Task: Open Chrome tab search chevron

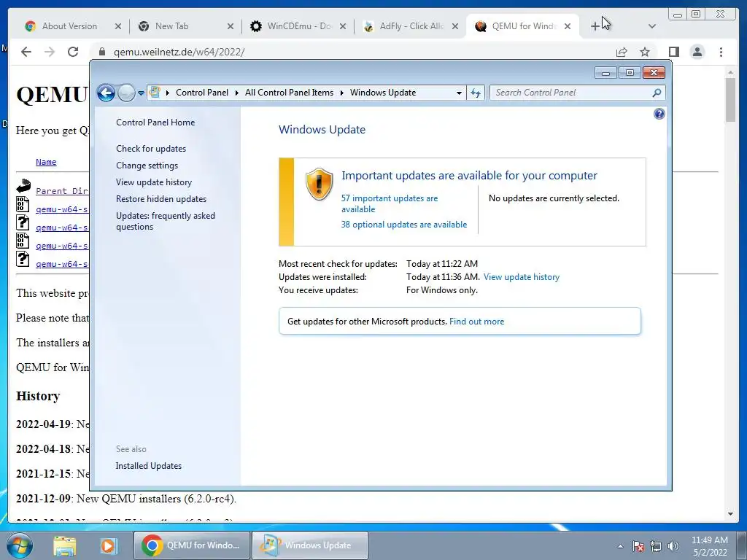Action: pyautogui.click(x=652, y=26)
